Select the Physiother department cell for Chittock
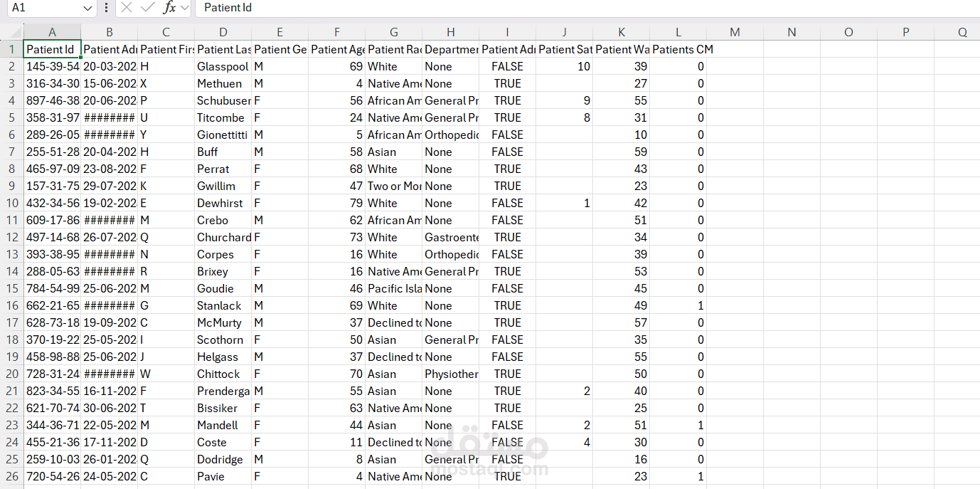 pyautogui.click(x=450, y=374)
